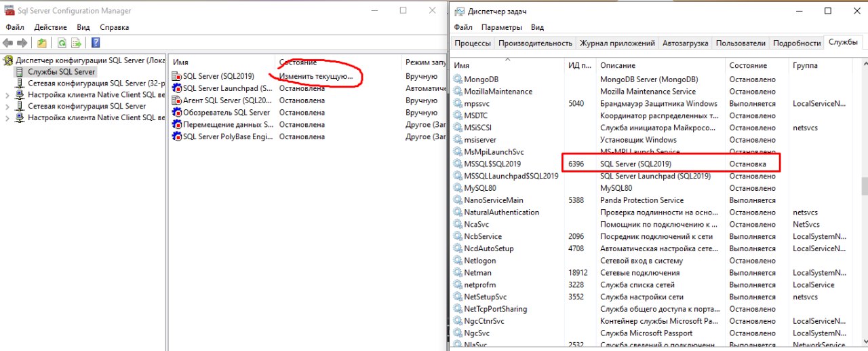Screen dimensions: 868x351
Task: Sort by Группа column header in Task Manager
Action: [820, 65]
